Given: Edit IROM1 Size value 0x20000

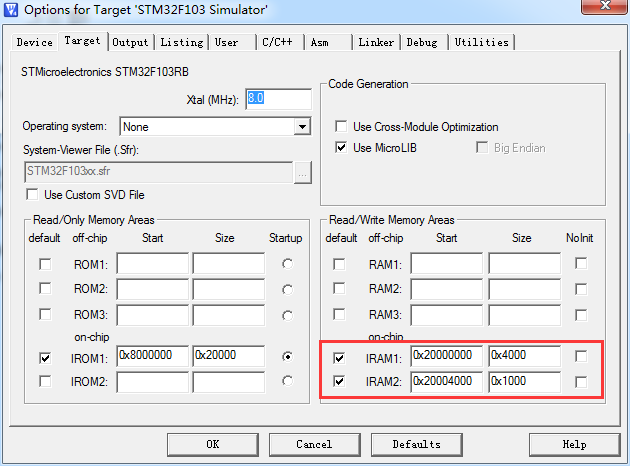Looking at the screenshot, I should click(x=229, y=356).
